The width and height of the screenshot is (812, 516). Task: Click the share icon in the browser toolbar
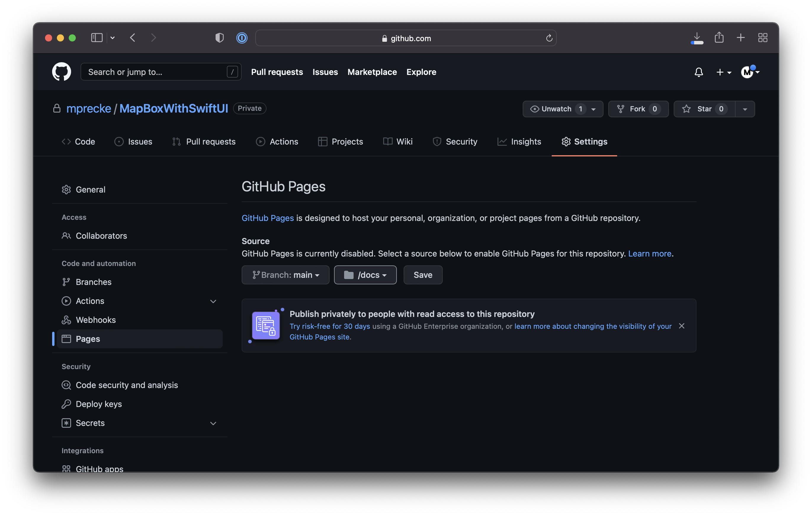[x=719, y=37]
